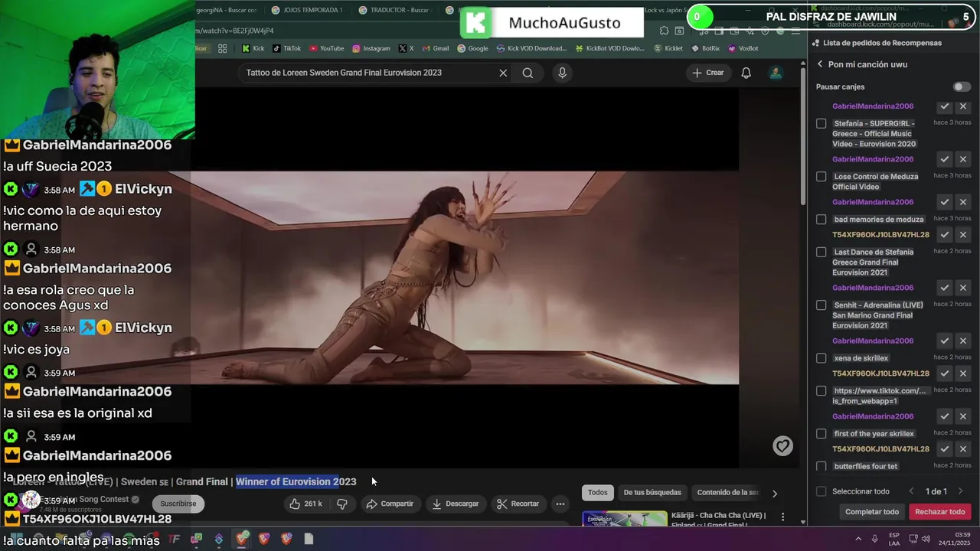Open the apps grid icon in bookmarks bar

point(222,48)
